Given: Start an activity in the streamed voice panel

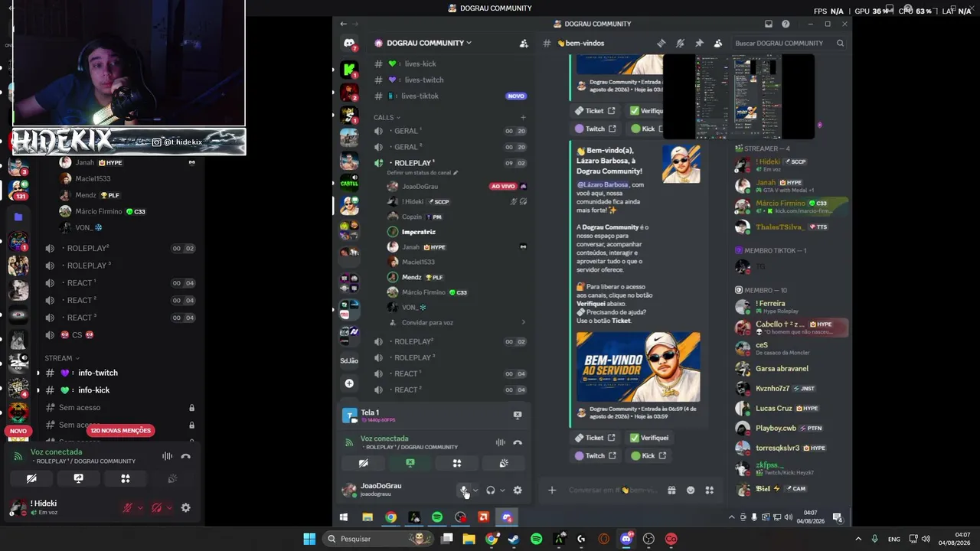Looking at the screenshot, I should pos(457,463).
